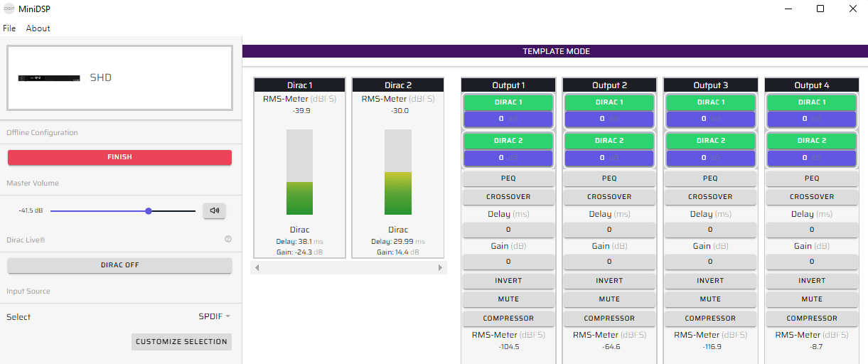Edit DIRAC 2 mix gain on Output 4

tap(812, 157)
